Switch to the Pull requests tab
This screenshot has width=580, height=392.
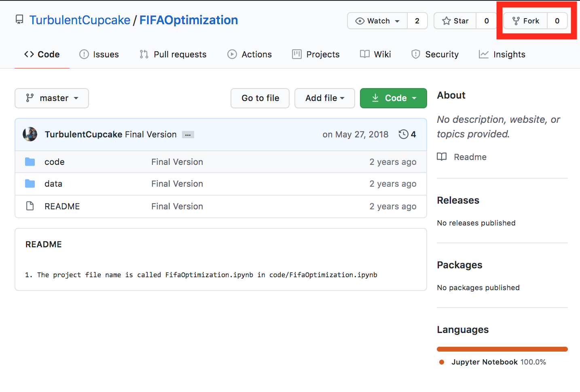[173, 55]
